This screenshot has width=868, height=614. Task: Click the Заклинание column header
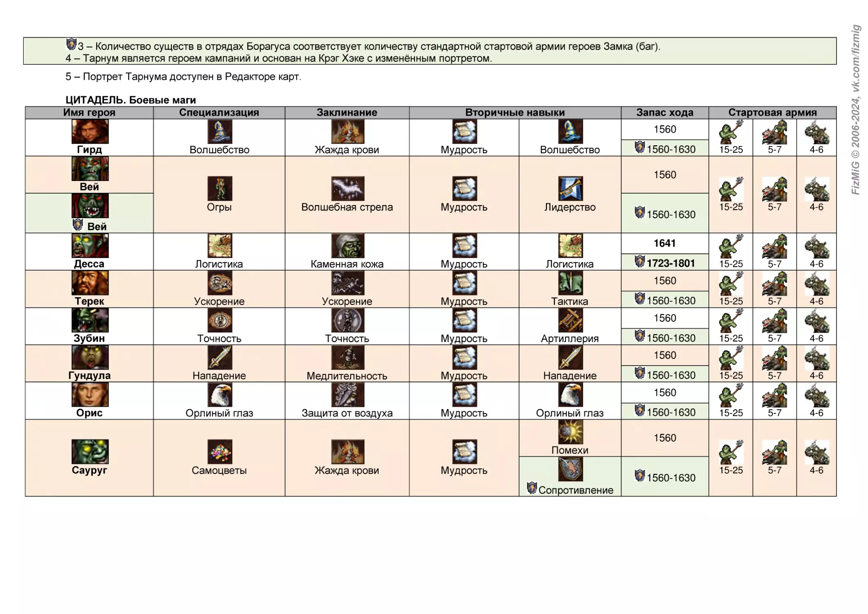coord(347,113)
